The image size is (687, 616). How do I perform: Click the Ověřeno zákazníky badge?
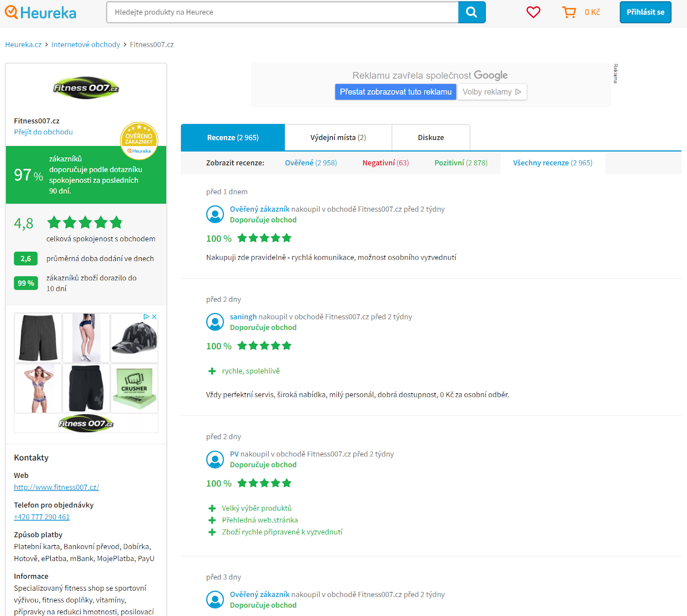point(139,140)
